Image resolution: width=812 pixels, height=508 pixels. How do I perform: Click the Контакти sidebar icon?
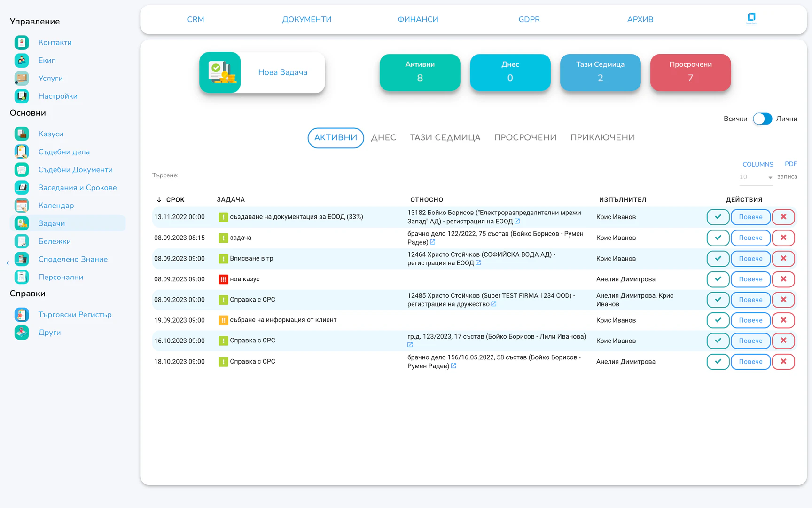tap(22, 42)
